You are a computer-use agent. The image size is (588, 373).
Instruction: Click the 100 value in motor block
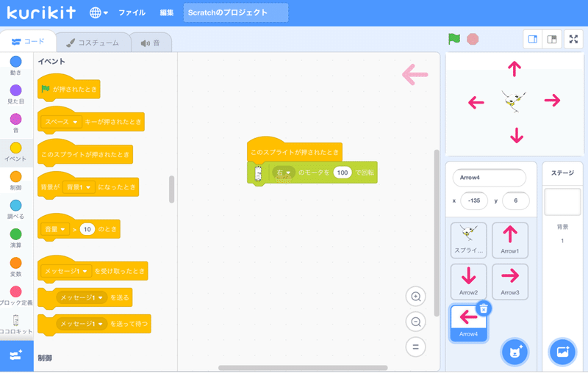point(343,173)
